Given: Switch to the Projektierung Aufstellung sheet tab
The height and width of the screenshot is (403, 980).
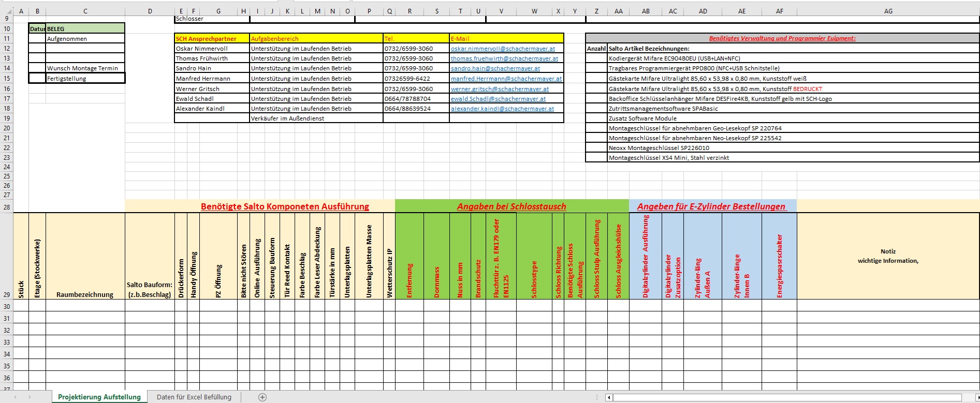Looking at the screenshot, I should pyautogui.click(x=99, y=397).
